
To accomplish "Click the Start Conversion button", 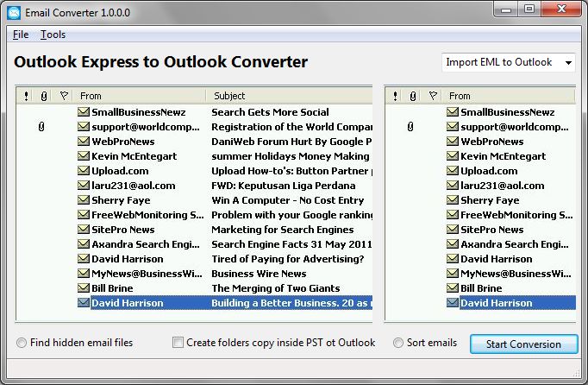I will click(523, 344).
